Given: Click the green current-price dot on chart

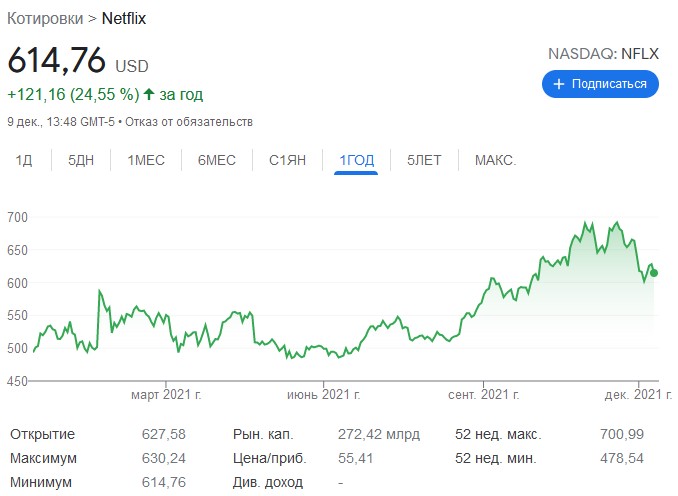Looking at the screenshot, I should 654,273.
